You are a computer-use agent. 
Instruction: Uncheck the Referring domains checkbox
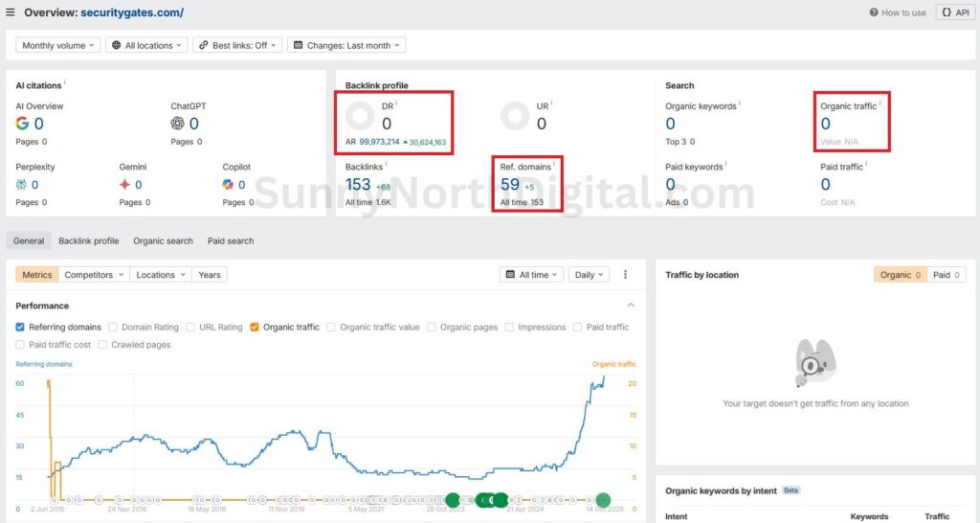pyautogui.click(x=21, y=328)
